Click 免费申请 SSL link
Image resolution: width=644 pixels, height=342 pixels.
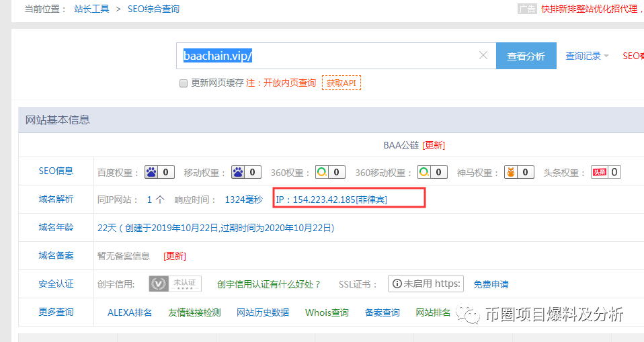[x=491, y=284]
